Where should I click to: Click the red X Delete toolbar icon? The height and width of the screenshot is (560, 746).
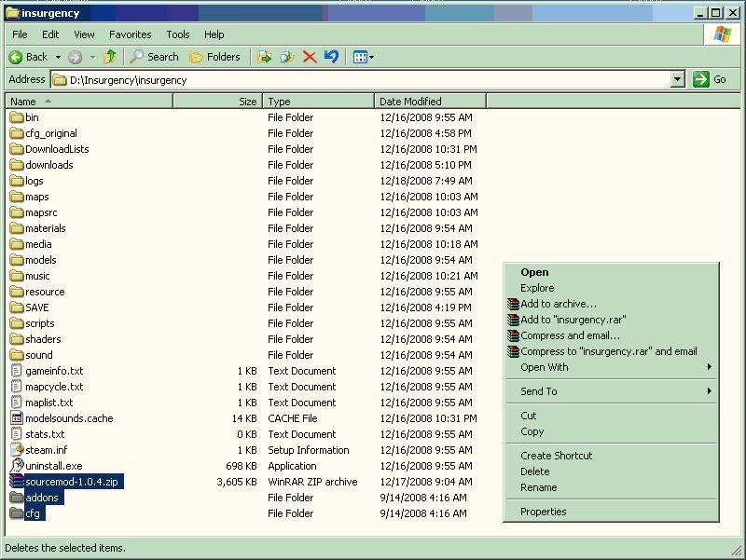click(x=310, y=57)
